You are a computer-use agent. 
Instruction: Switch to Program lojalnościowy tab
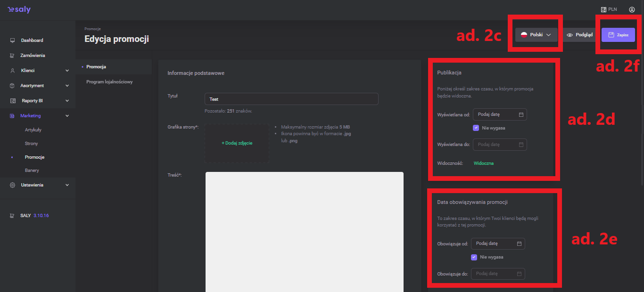[x=109, y=82]
